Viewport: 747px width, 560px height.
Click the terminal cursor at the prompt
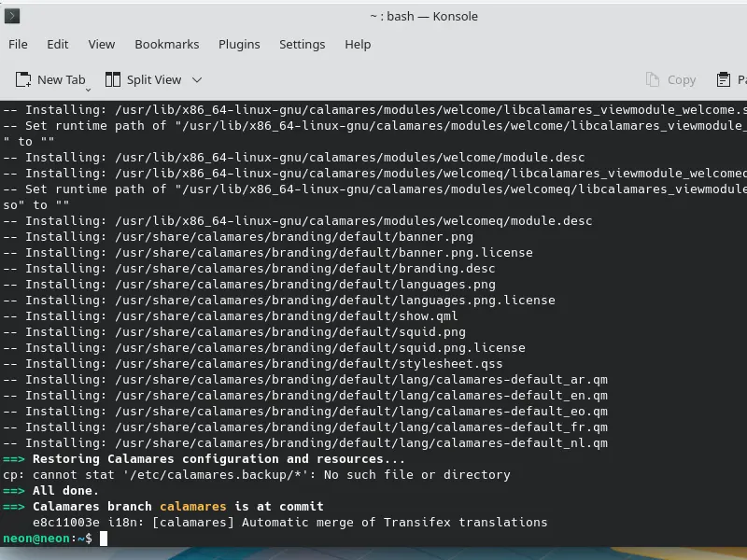104,539
